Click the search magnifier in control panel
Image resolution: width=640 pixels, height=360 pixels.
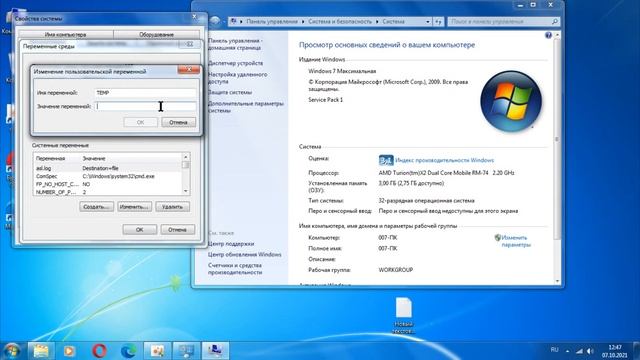tap(555, 21)
